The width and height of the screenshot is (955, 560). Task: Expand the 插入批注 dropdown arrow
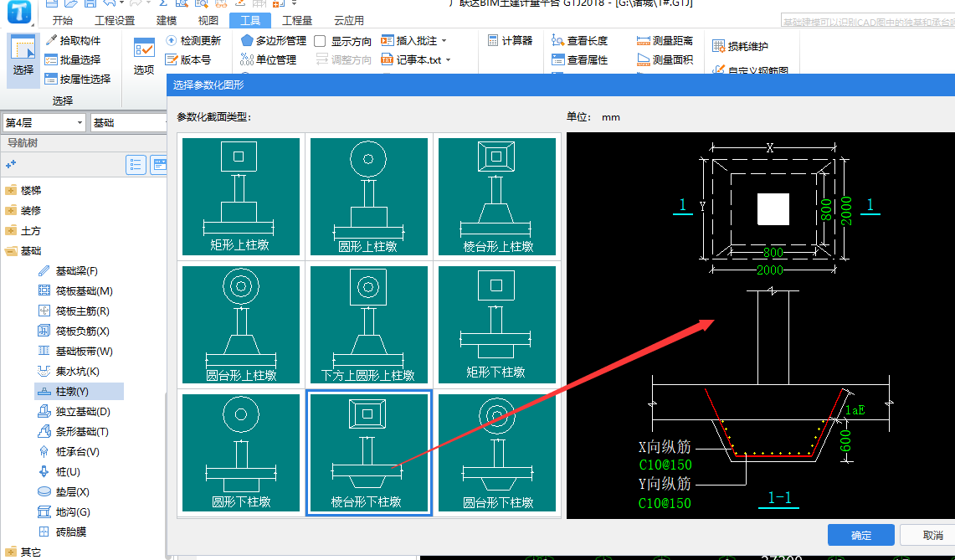click(444, 41)
